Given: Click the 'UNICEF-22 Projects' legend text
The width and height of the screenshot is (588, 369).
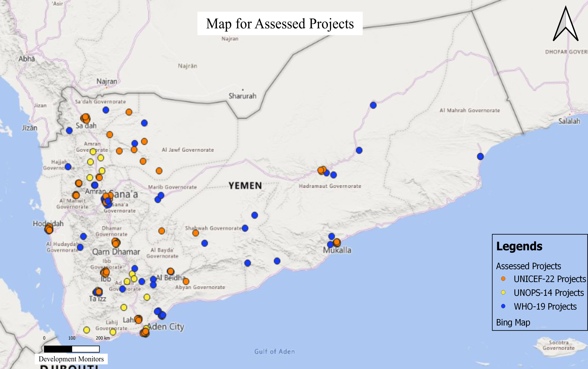Looking at the screenshot, I should (550, 279).
